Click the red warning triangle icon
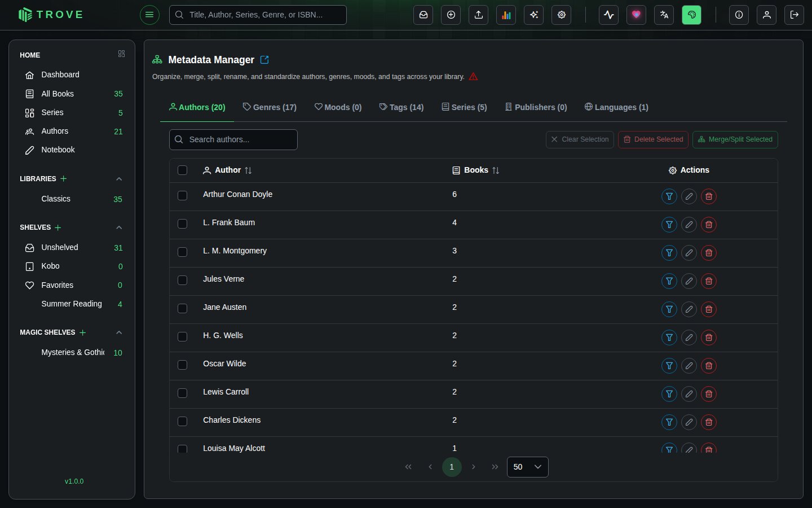 pos(474,77)
